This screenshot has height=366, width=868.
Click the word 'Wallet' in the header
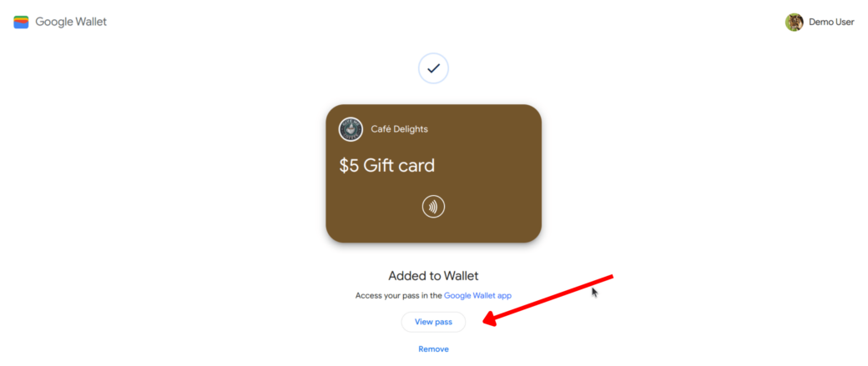click(x=91, y=23)
